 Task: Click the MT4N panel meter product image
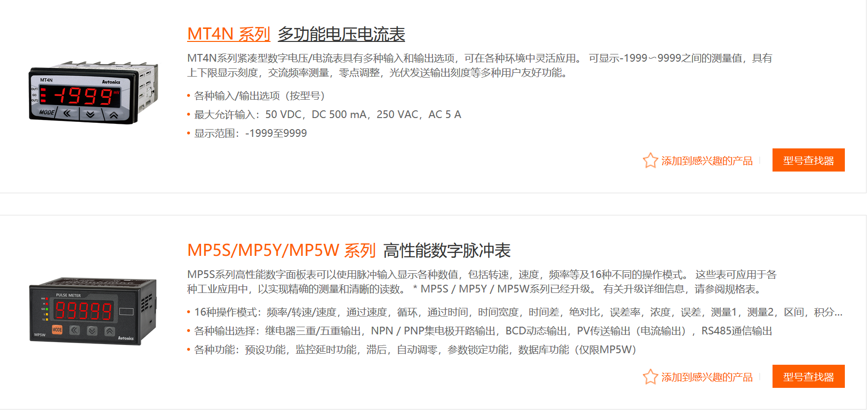click(93, 93)
